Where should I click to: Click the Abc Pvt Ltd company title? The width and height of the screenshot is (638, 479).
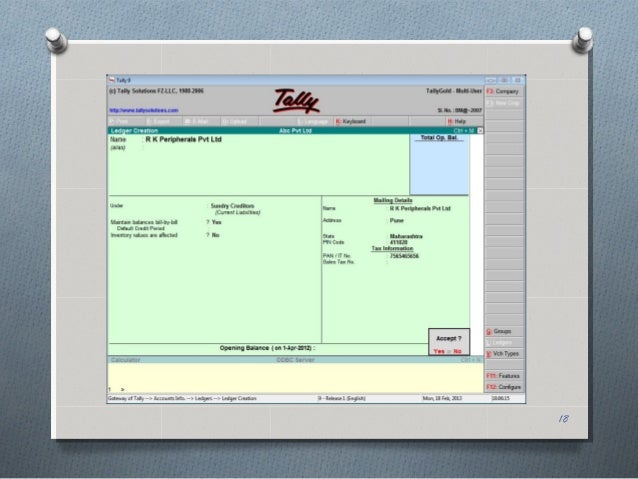tap(295, 131)
